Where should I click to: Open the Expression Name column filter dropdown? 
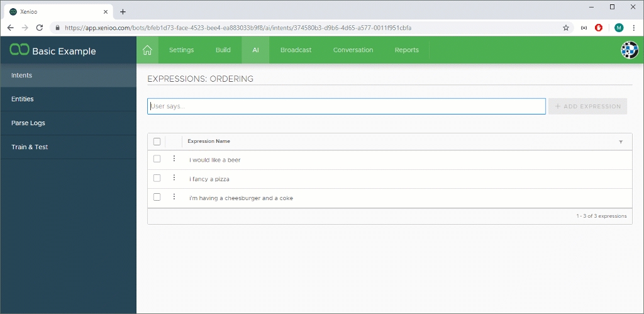point(621,142)
